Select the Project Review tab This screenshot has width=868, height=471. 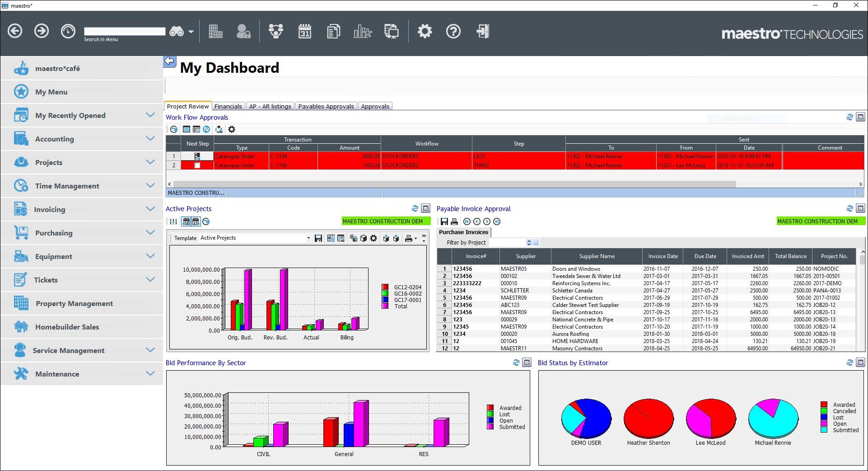[188, 106]
